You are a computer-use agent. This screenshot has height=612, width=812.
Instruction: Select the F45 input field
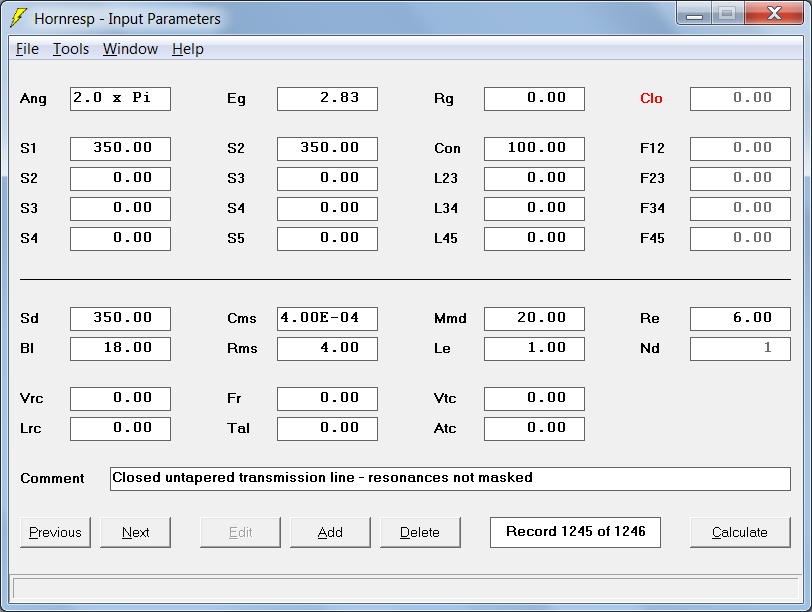(x=741, y=239)
